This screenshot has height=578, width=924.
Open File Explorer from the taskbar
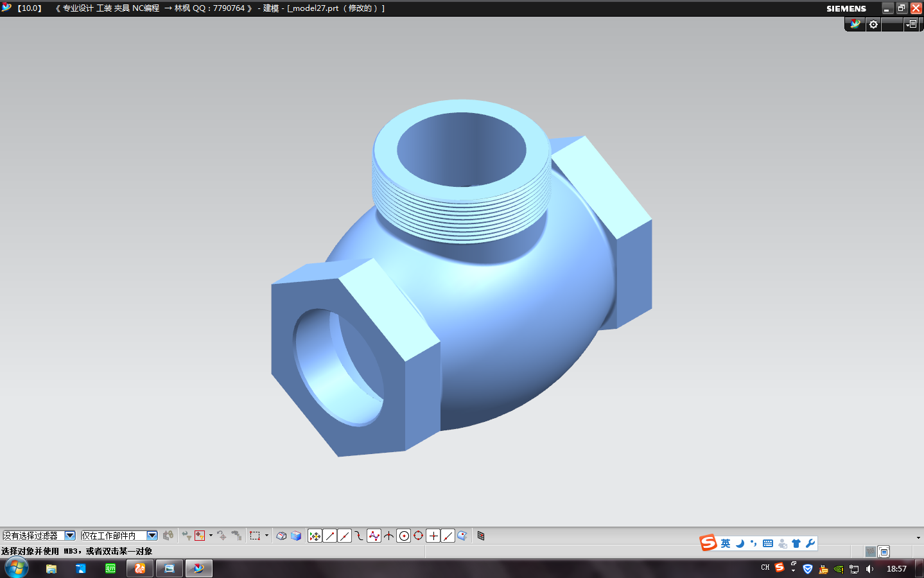(51, 568)
